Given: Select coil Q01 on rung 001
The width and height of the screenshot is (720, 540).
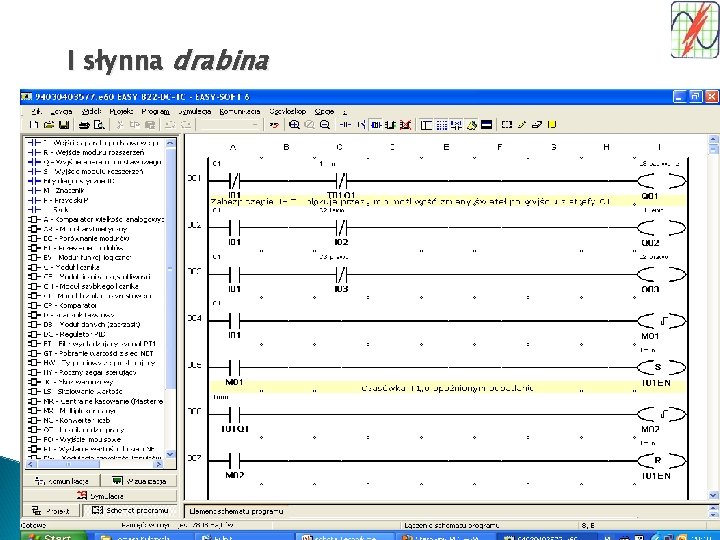Looking at the screenshot, I should point(661,181).
